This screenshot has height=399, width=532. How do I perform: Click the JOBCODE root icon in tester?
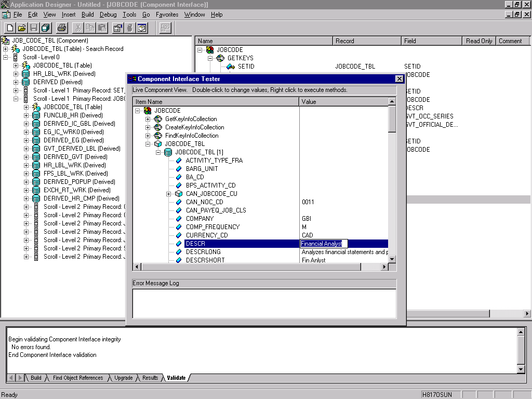(148, 111)
